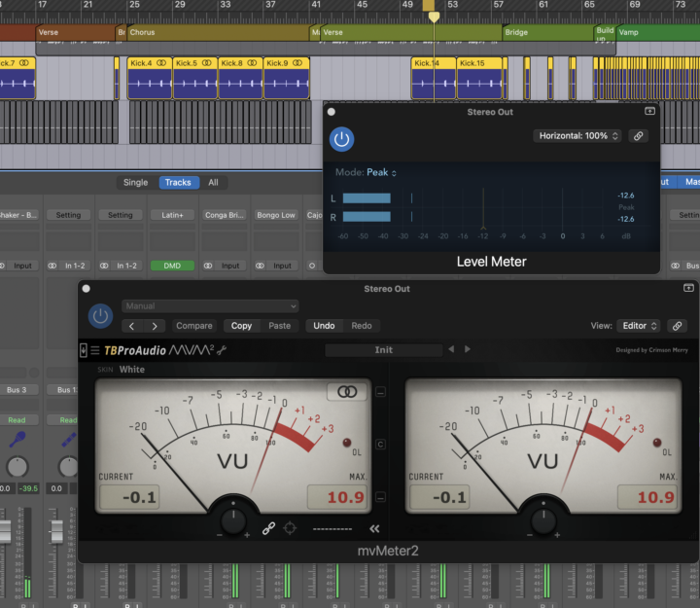Toggle the mvMeter2 plugin power button
Screen dimensions: 700x608
click(x=100, y=316)
